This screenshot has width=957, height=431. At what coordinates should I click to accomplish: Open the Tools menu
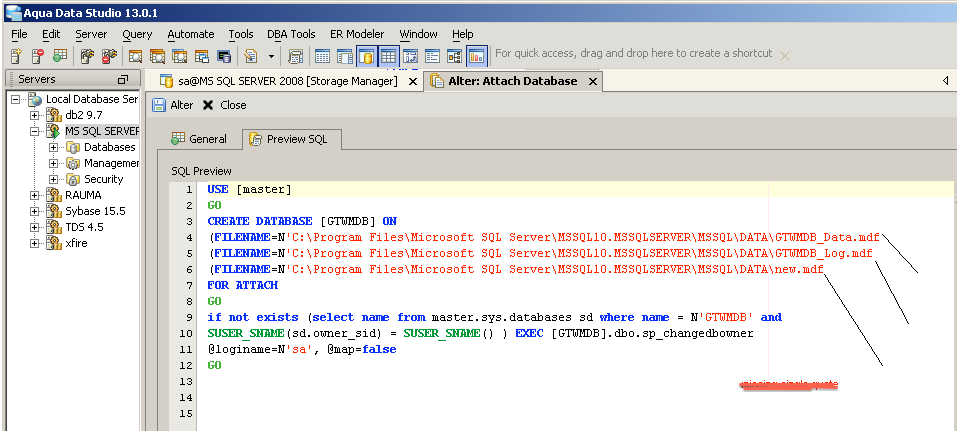(240, 34)
